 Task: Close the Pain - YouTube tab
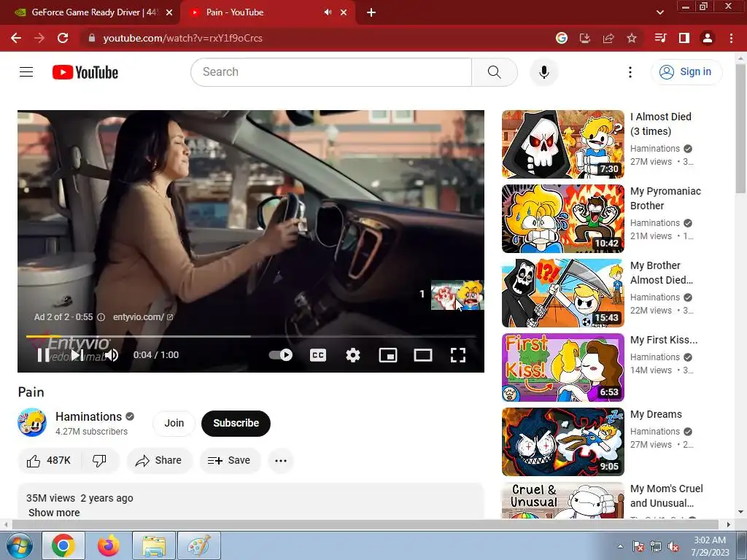(344, 12)
